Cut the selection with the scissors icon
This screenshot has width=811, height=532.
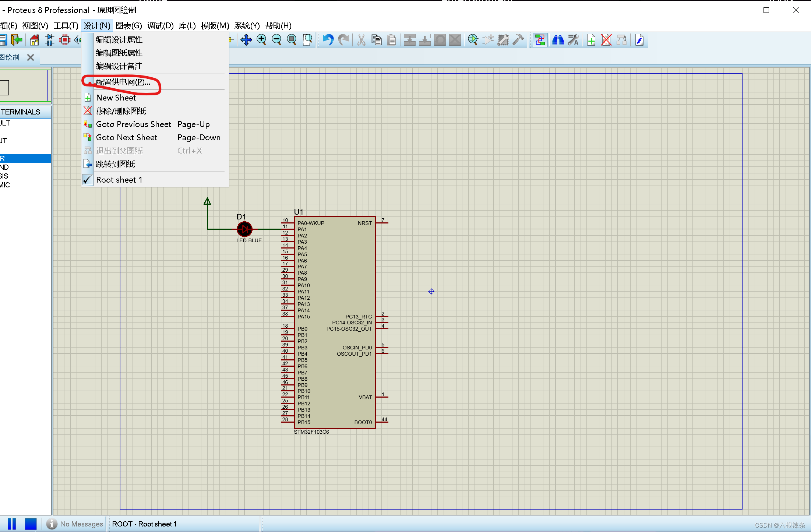(x=361, y=40)
